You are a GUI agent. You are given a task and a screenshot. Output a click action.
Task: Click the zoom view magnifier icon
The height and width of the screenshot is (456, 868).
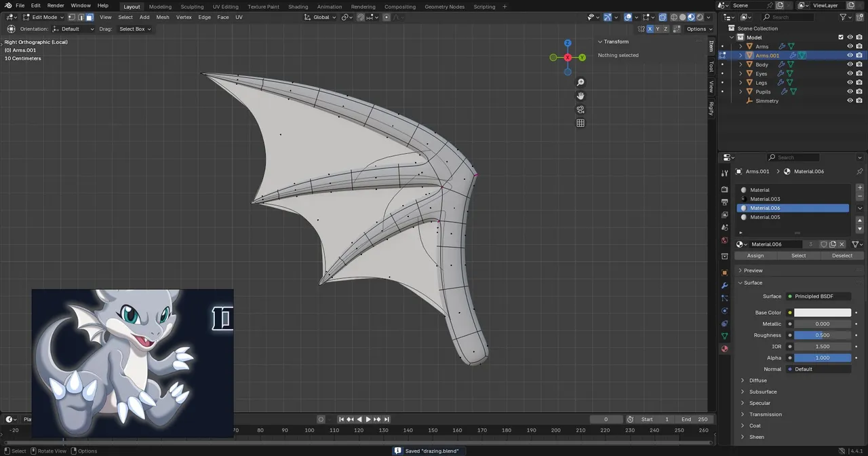click(x=580, y=82)
